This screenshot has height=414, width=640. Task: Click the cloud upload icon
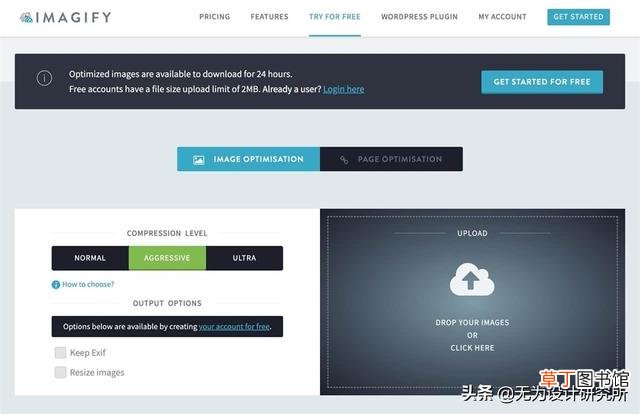tap(472, 279)
